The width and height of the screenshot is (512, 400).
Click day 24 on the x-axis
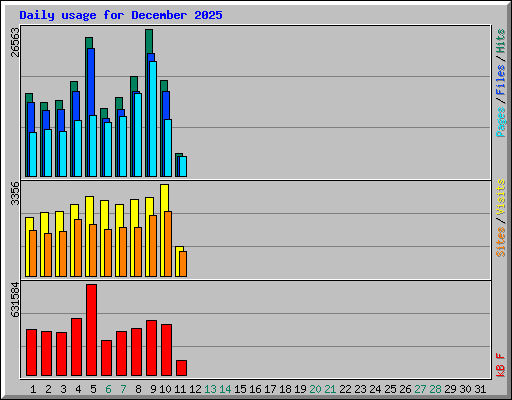pyautogui.click(x=375, y=389)
